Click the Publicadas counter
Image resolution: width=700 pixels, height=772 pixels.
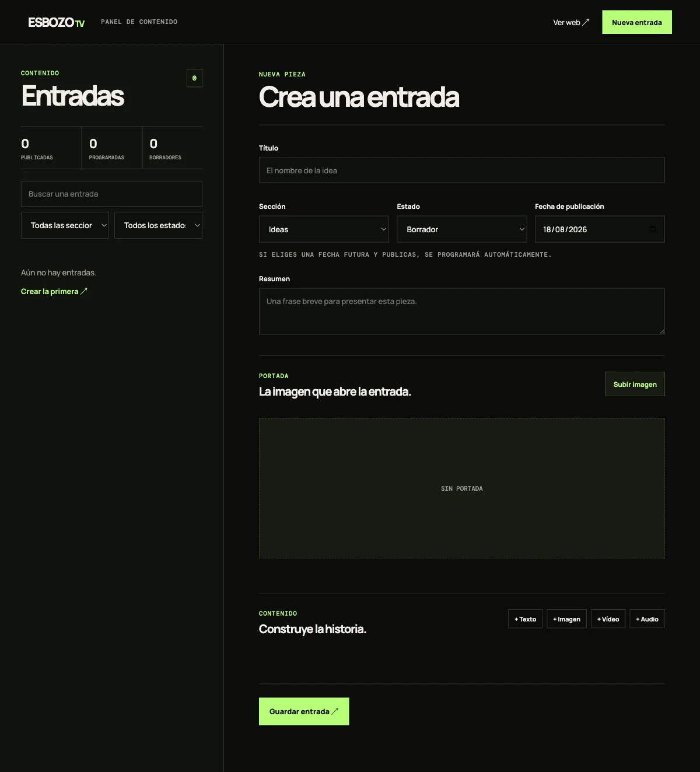click(x=51, y=148)
